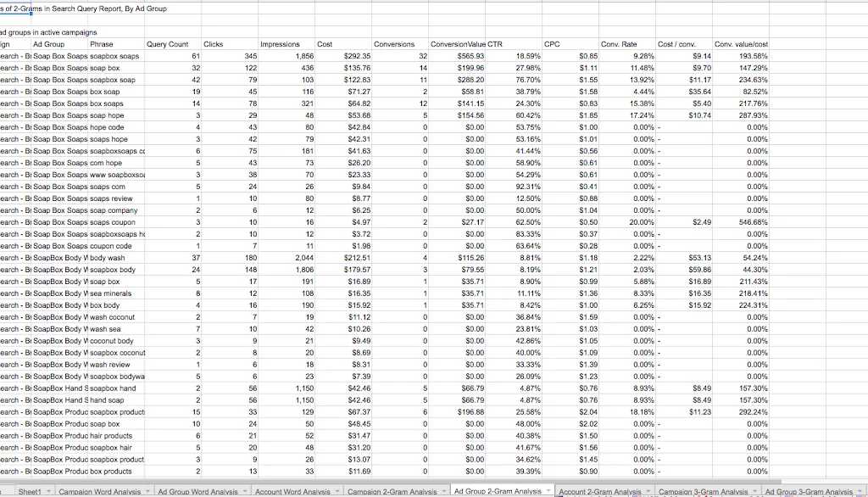This screenshot has height=497, width=868.
Task: Open Ad Group 3-Gram Analysis tab dropdown
Action: coord(860,491)
